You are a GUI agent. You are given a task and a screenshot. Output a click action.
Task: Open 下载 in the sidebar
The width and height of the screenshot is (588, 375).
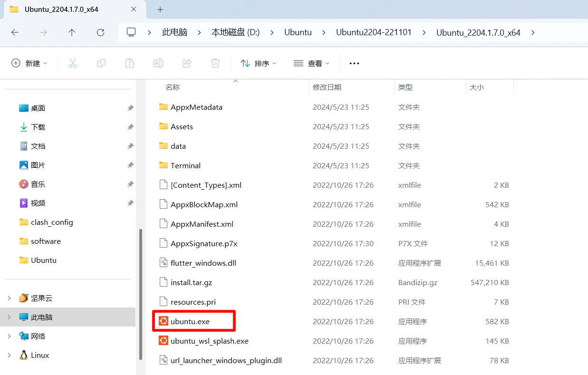pyautogui.click(x=38, y=127)
